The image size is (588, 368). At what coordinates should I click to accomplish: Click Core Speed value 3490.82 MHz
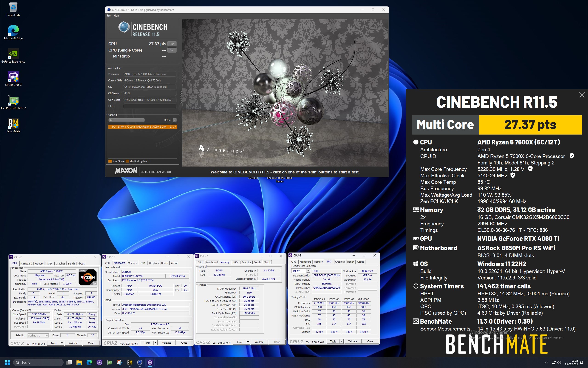39,314
